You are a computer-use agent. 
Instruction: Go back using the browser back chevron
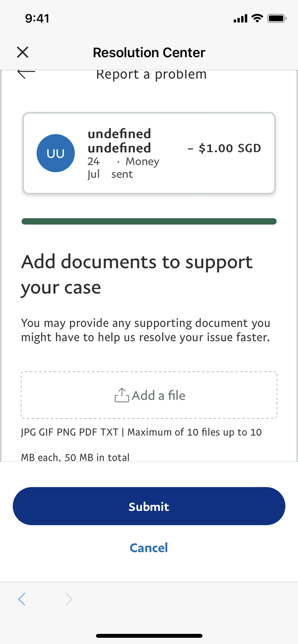tap(22, 599)
